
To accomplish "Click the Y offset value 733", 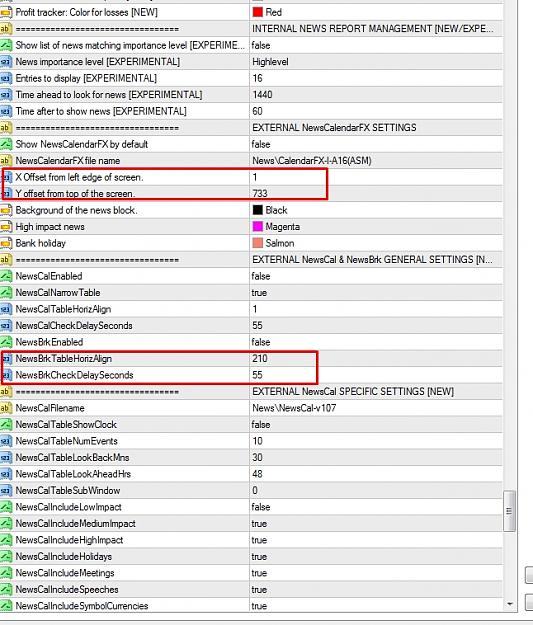I will [260, 194].
